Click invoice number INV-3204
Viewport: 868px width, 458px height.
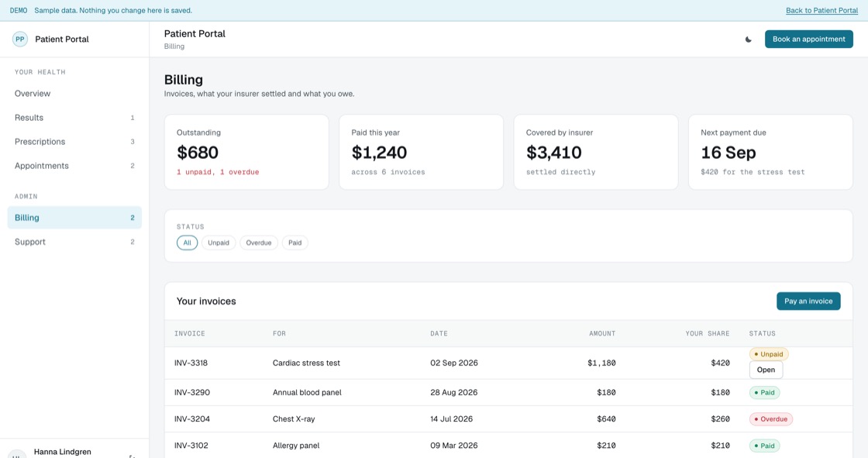coord(192,419)
